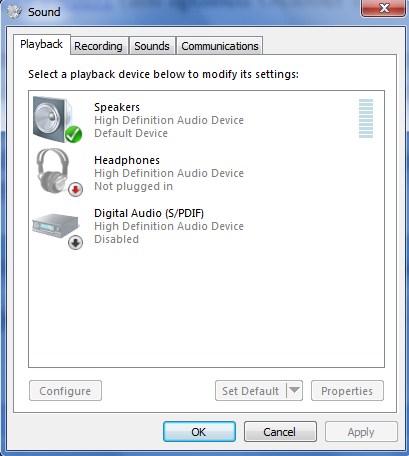This screenshot has height=456, width=409.
Task: Select the Digital Audio S/PDIF receiver icon
Action: (x=57, y=229)
